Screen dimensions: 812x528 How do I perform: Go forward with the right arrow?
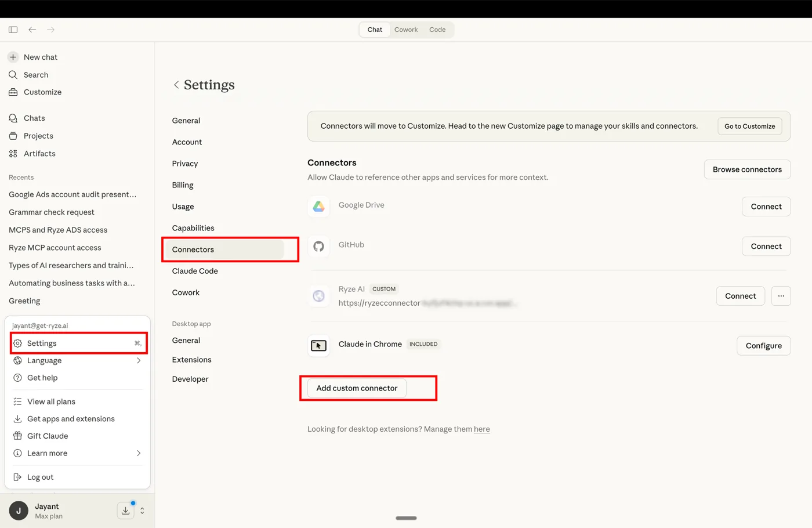coord(51,30)
